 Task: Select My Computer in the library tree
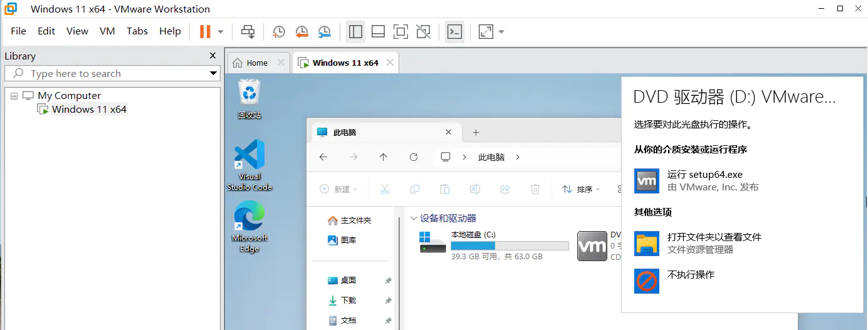pyautogui.click(x=69, y=96)
